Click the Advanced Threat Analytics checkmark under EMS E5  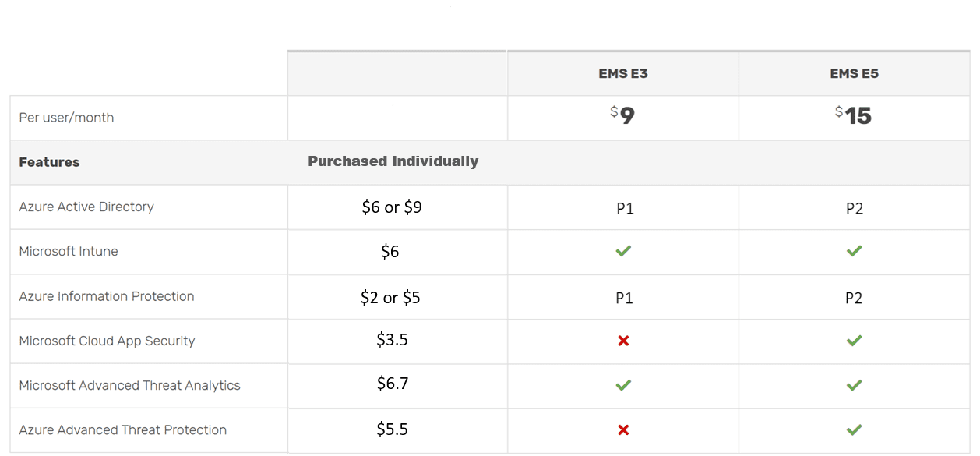pyautogui.click(x=855, y=385)
